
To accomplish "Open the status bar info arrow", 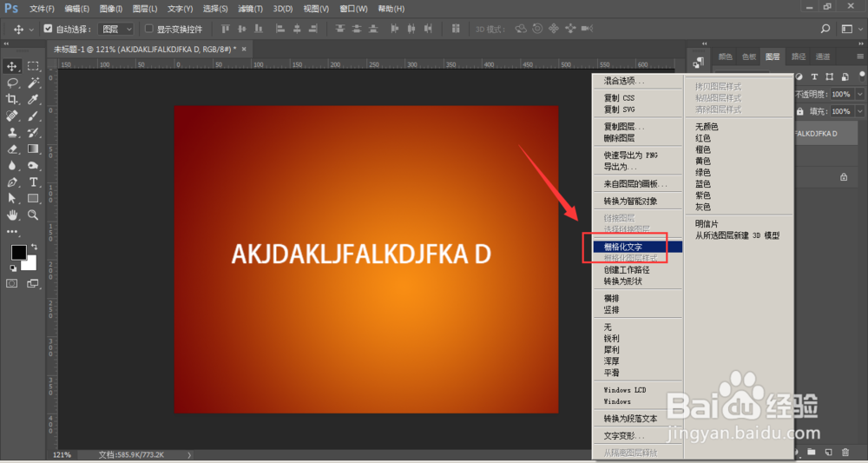I will point(189,454).
